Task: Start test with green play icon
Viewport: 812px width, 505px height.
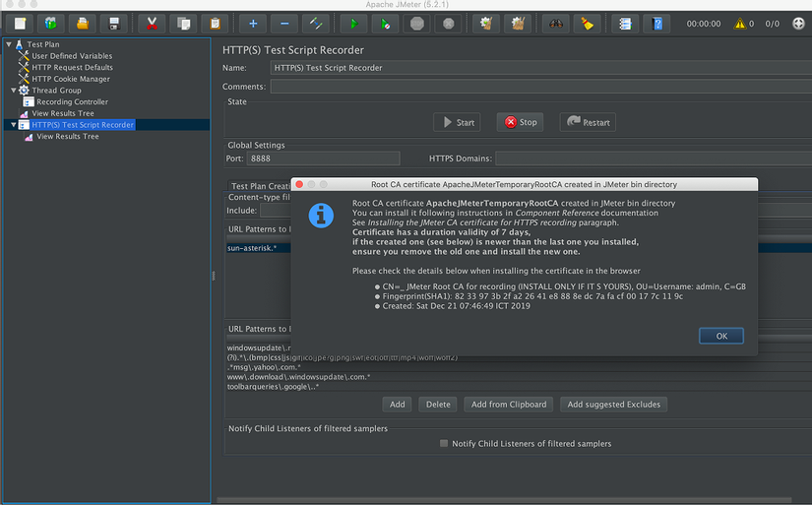Action: [353, 24]
